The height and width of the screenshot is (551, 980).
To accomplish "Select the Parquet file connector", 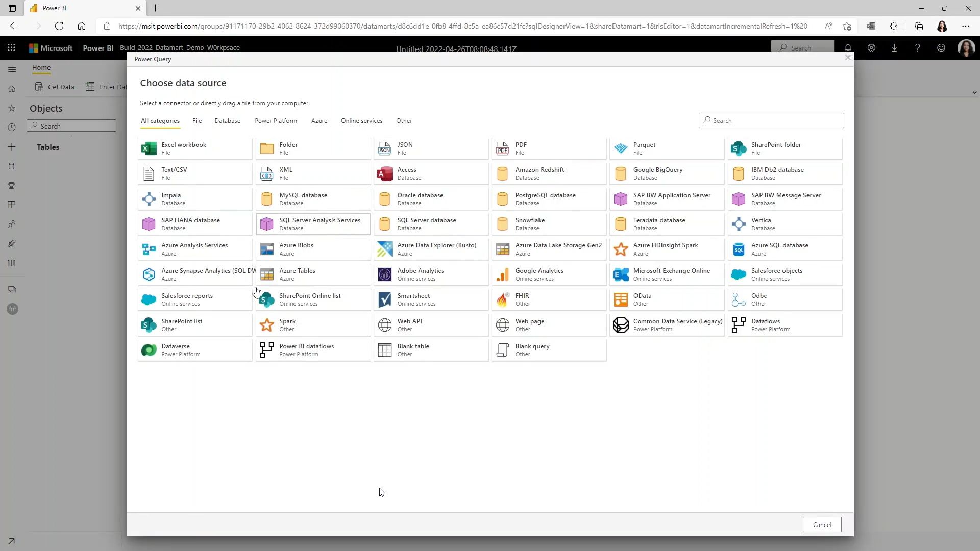I will coord(667,148).
